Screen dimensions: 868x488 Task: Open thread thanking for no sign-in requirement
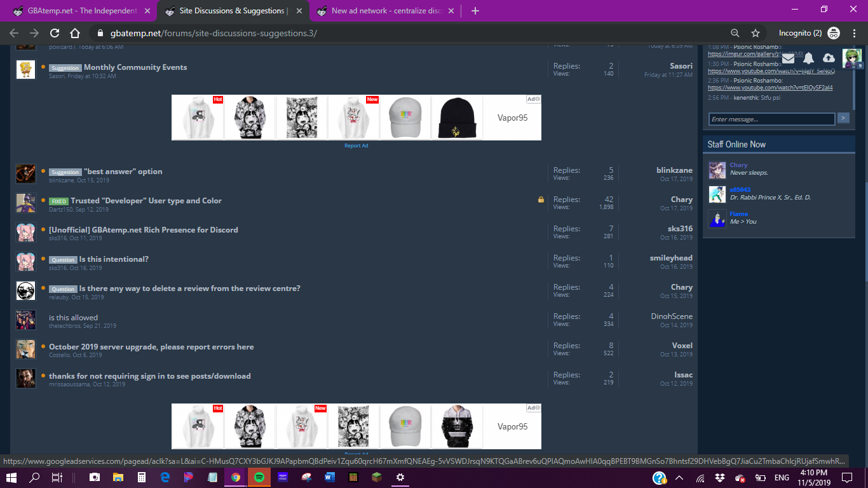coord(150,376)
